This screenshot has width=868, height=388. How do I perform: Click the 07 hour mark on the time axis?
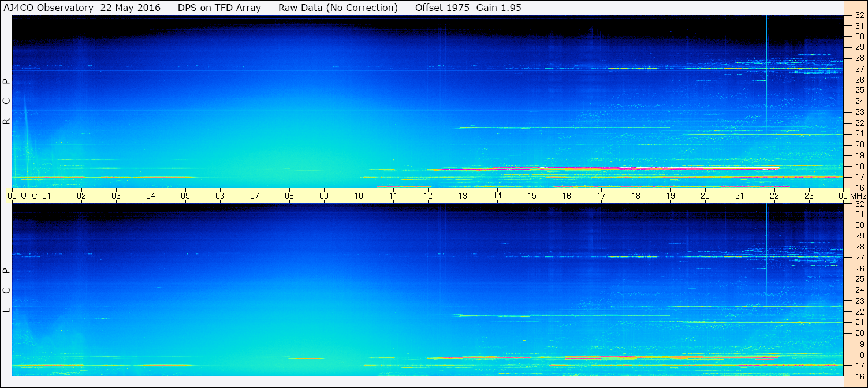click(255, 196)
